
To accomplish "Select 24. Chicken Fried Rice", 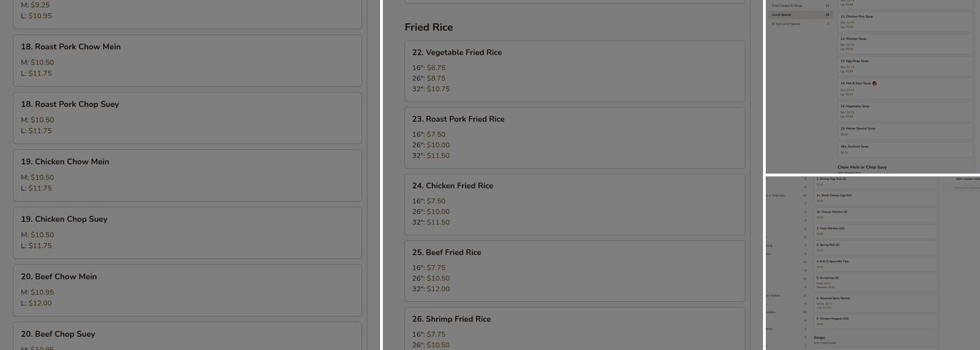I will [574, 204].
